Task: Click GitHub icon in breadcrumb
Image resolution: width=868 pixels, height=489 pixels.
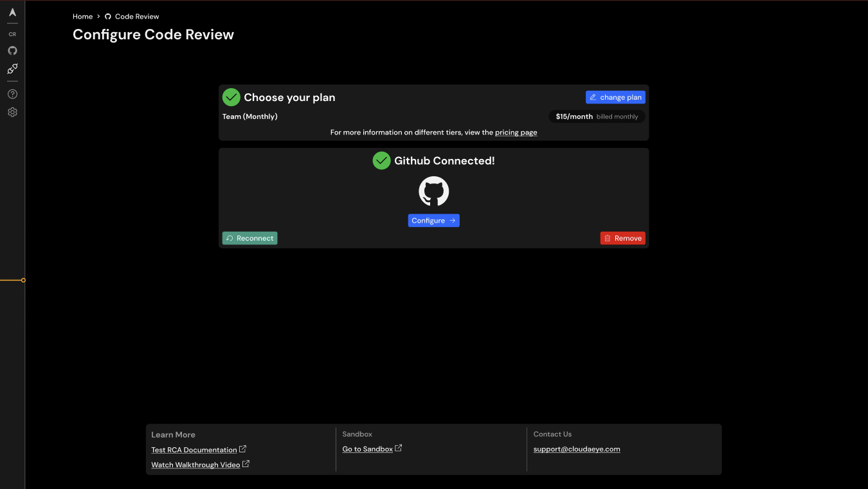Action: coord(108,17)
